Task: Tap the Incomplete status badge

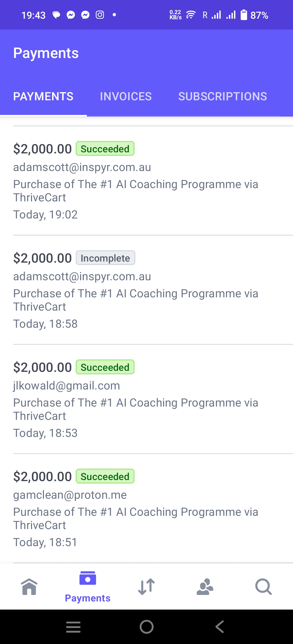Action: [105, 258]
